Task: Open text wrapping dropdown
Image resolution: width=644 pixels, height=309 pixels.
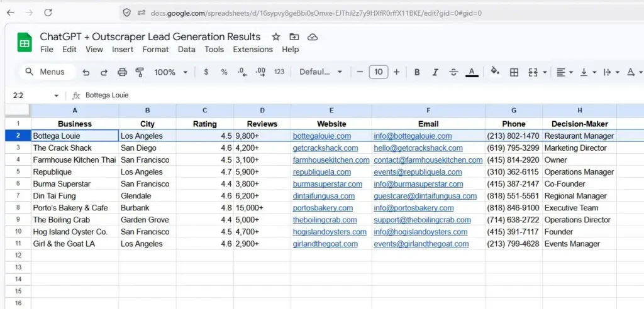Action: 611,72
